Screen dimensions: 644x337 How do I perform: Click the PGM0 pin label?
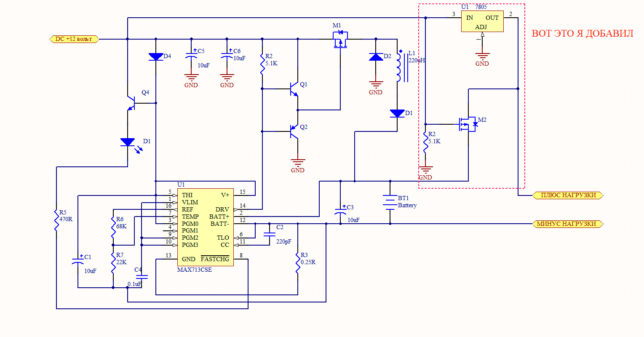190,224
